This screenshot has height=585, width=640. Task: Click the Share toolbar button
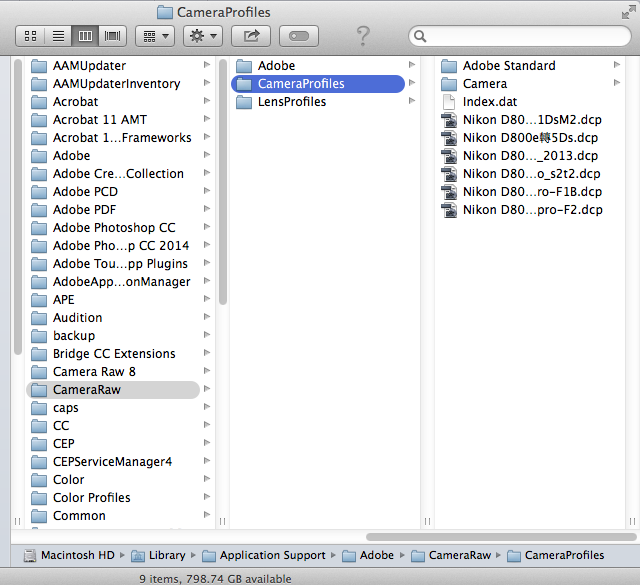point(251,36)
